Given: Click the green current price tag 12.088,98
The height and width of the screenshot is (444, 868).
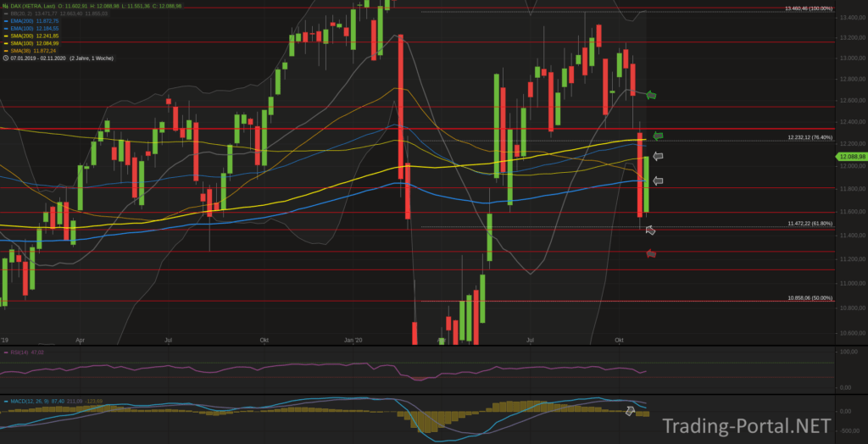Looking at the screenshot, I should 853,157.
